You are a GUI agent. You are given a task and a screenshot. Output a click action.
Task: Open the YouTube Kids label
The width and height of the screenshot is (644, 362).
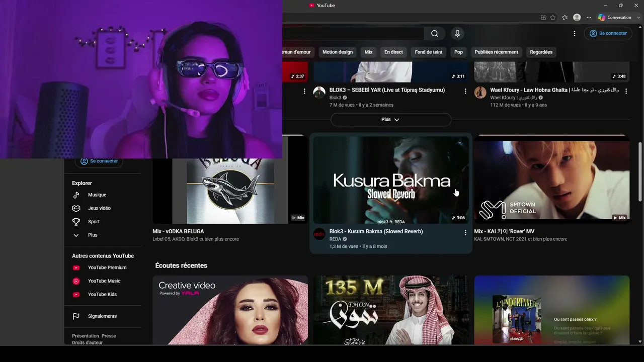coord(102,295)
